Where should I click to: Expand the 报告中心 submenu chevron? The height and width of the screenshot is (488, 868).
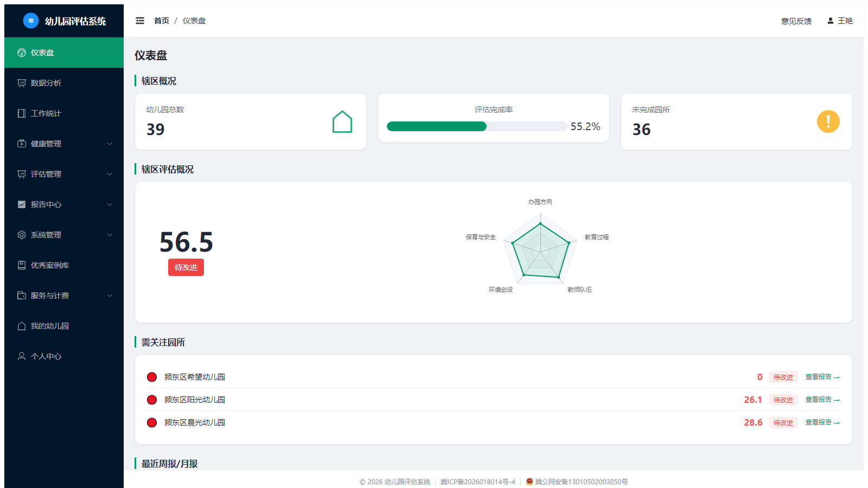coord(110,204)
